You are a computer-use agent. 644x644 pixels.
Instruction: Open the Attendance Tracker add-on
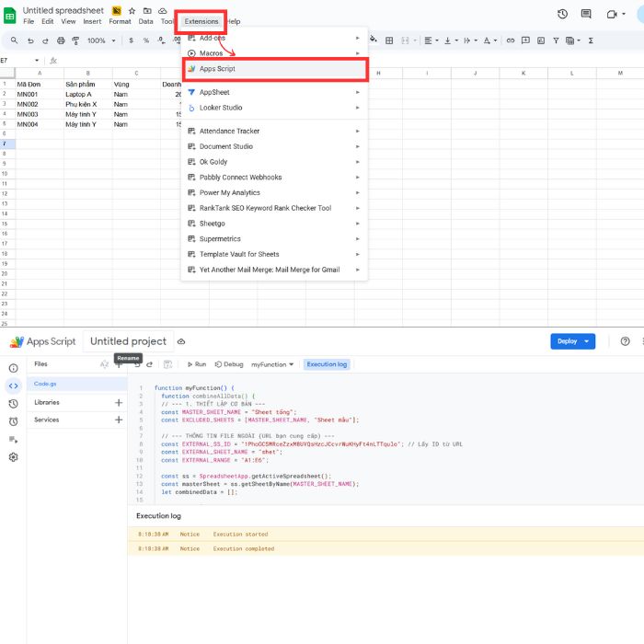pyautogui.click(x=274, y=131)
